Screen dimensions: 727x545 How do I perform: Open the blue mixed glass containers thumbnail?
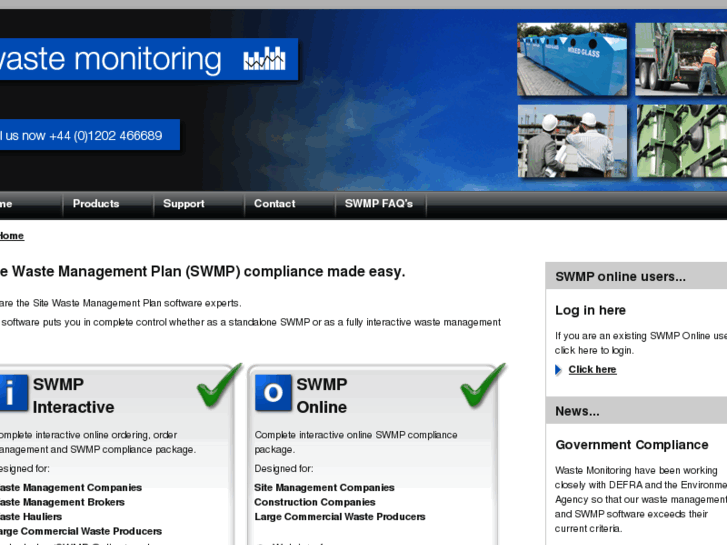click(x=572, y=59)
